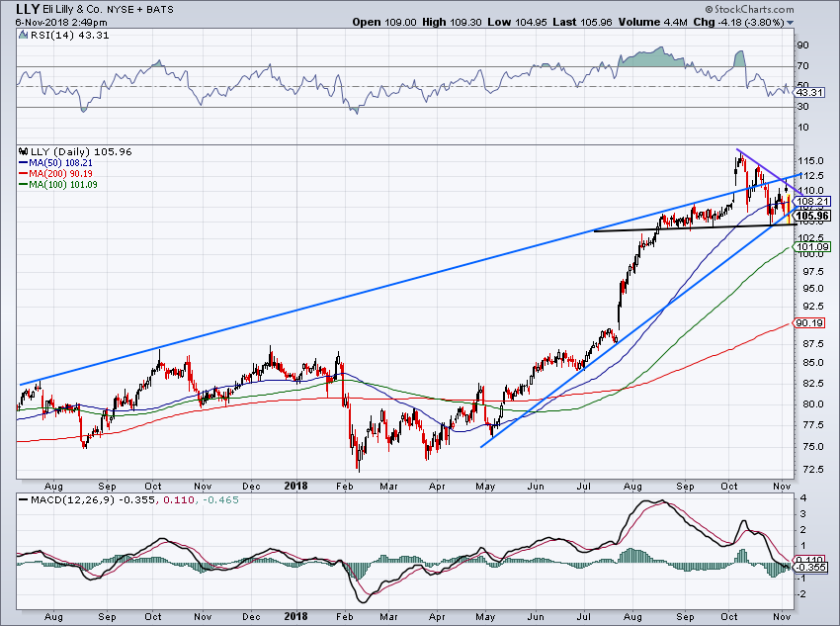Click the black horizontal support line
Screen dimensions: 840x626
point(692,228)
